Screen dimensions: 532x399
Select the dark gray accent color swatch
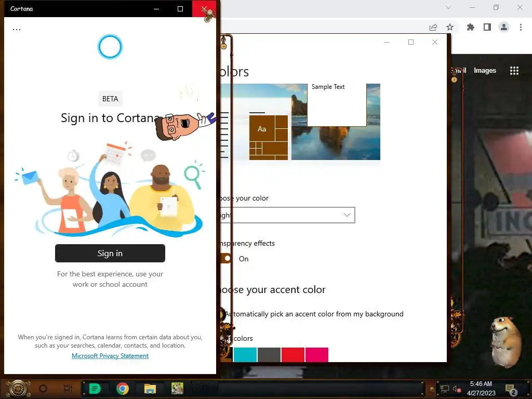pyautogui.click(x=269, y=354)
